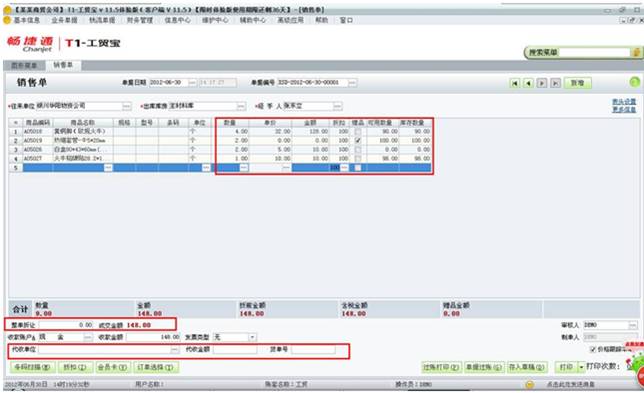Expand the 发票类型 dropdown
This screenshot has height=393, width=644.
pyautogui.click(x=252, y=337)
